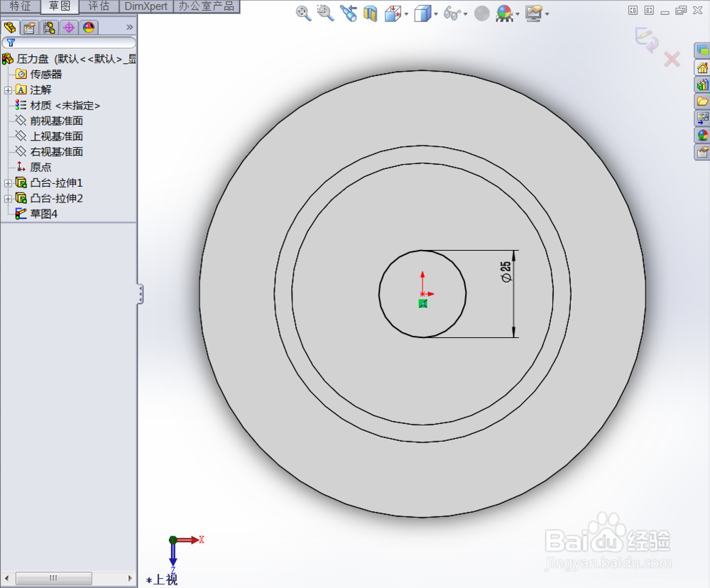Click the View Orientation icon
This screenshot has width=710, height=588.
coord(393,13)
